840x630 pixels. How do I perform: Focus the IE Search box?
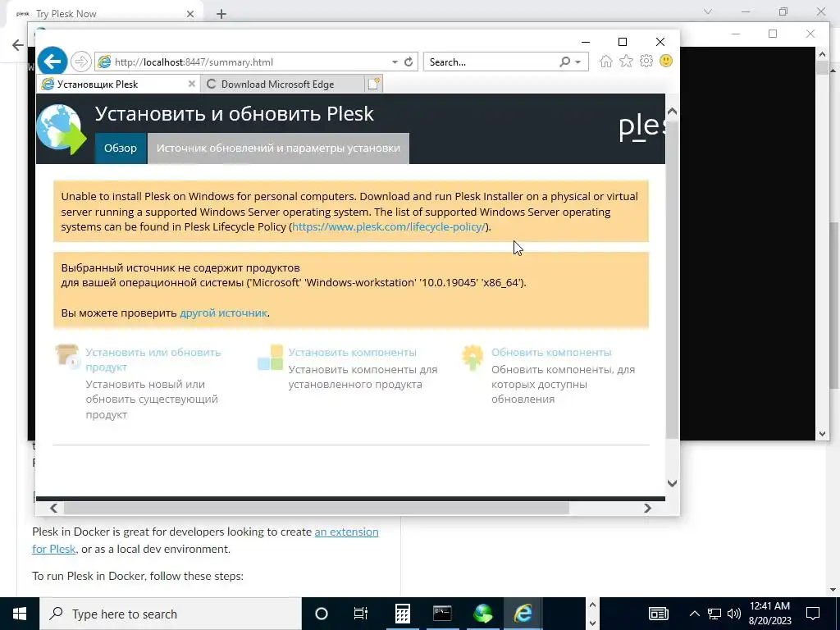492,62
